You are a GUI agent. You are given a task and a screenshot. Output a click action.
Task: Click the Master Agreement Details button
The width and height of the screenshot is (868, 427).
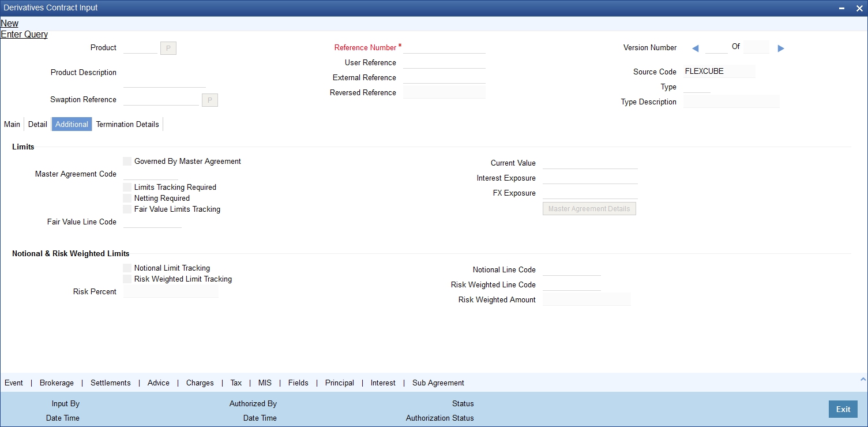[x=589, y=209]
